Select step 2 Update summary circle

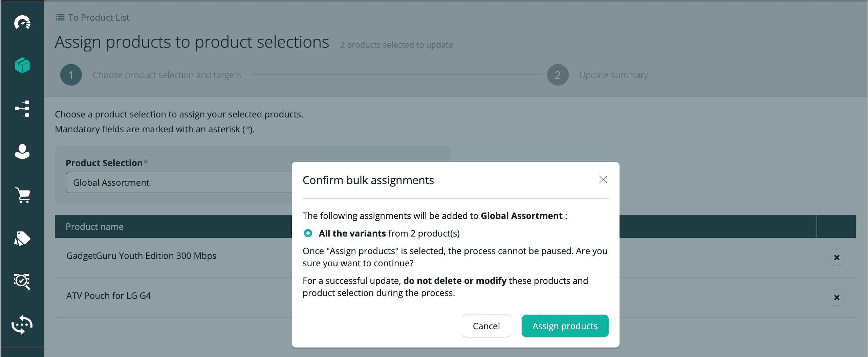pyautogui.click(x=558, y=75)
